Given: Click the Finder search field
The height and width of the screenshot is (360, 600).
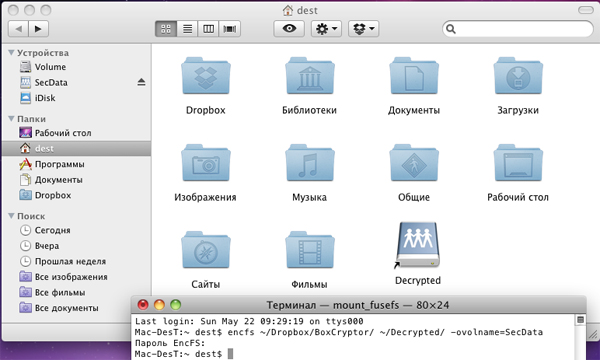Looking at the screenshot, I should 518,29.
